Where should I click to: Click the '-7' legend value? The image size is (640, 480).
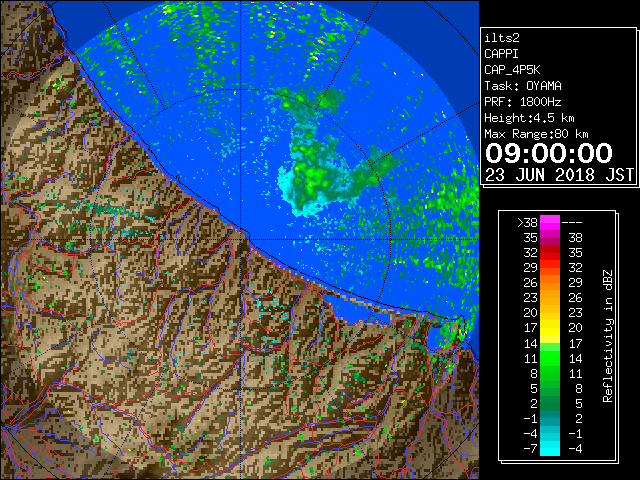pos(531,449)
